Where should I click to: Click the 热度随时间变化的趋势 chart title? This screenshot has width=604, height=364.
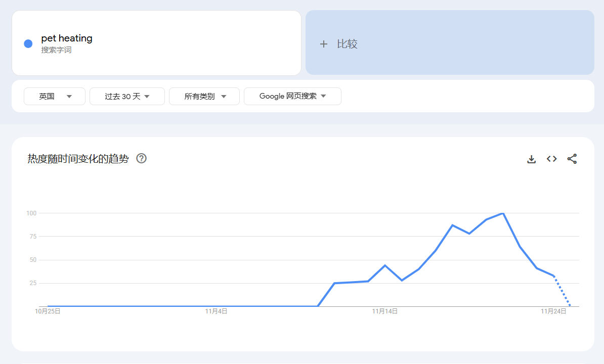(x=78, y=159)
